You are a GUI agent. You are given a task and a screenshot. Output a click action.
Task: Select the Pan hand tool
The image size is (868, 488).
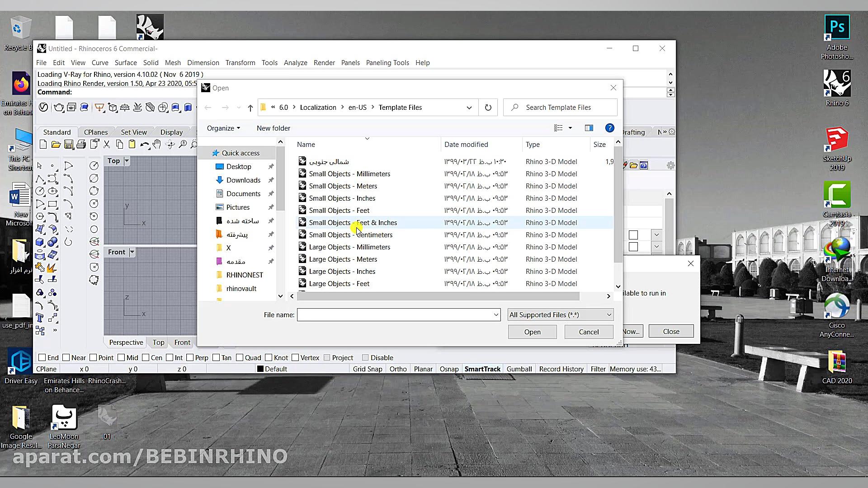157,145
